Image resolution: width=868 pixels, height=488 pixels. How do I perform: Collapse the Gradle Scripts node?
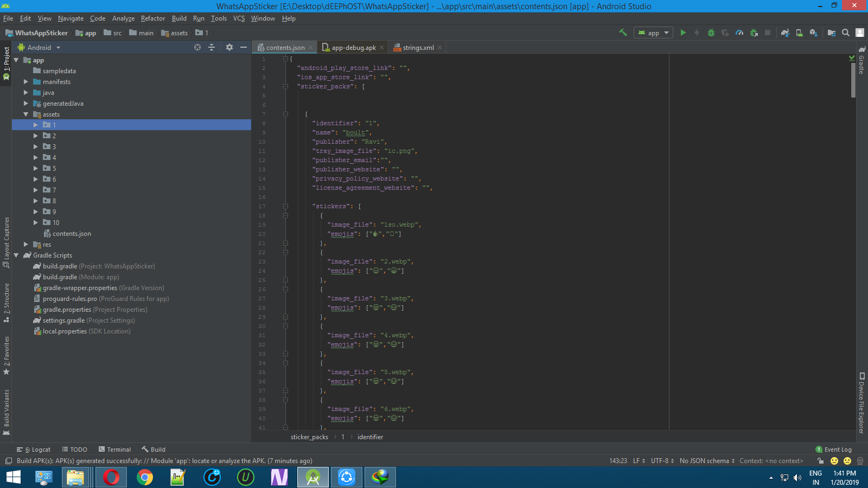(16, 255)
